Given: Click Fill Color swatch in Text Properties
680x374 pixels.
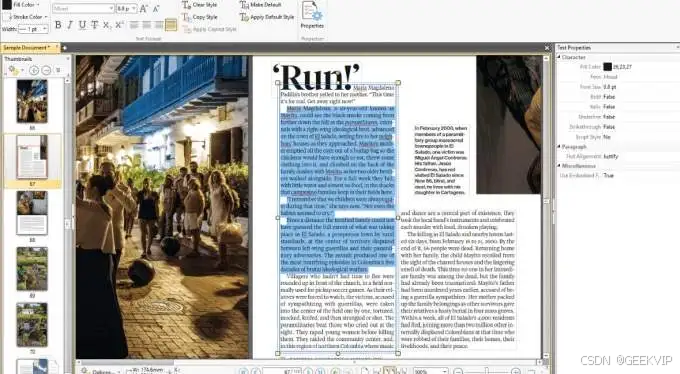Looking at the screenshot, I should tap(608, 66).
